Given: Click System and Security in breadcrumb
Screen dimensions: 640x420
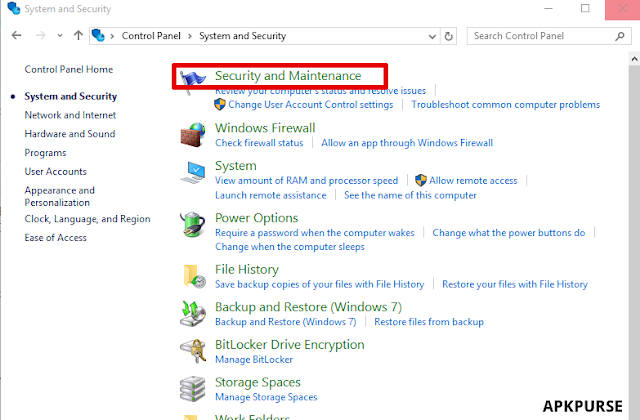Looking at the screenshot, I should 242,36.
